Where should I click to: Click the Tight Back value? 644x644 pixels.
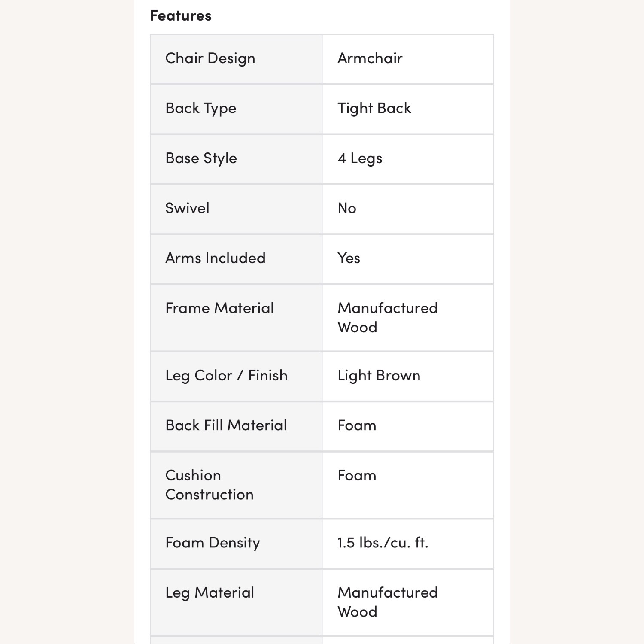tap(374, 108)
